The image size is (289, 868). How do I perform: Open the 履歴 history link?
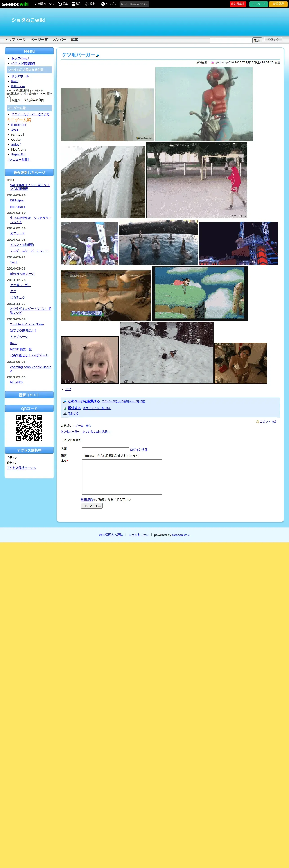click(x=277, y=62)
